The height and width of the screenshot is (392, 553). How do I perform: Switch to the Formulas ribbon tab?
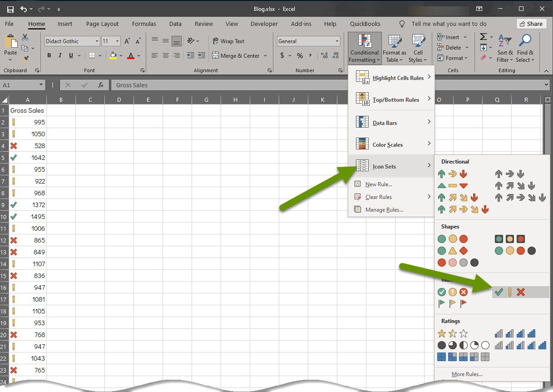point(144,24)
